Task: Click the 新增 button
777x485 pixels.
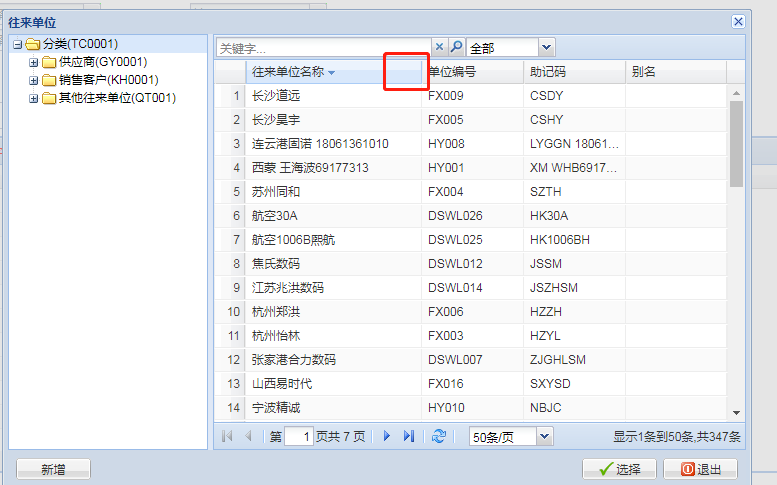Action: [54, 469]
